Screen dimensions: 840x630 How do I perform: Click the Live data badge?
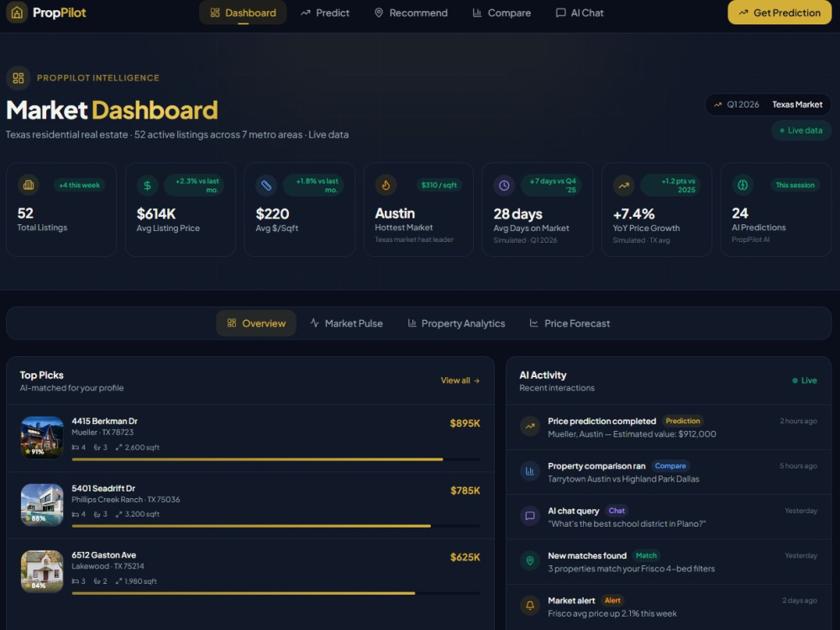tap(801, 130)
